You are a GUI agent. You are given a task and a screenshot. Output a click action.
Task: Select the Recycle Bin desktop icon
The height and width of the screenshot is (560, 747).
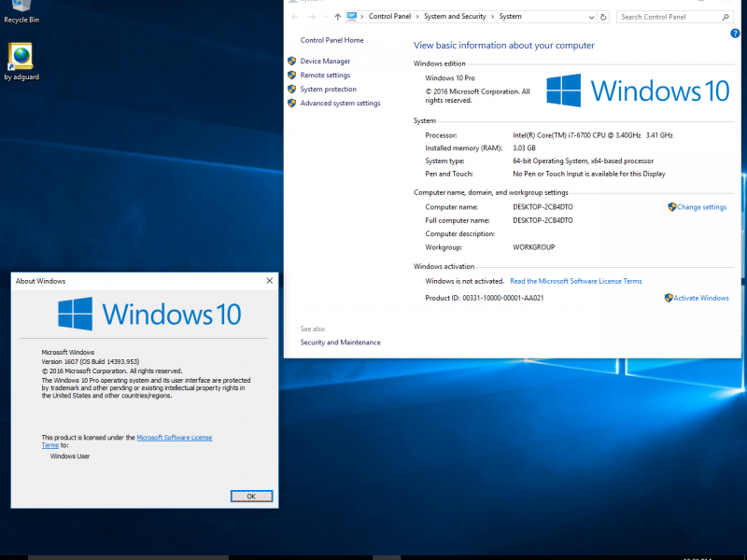21,11
